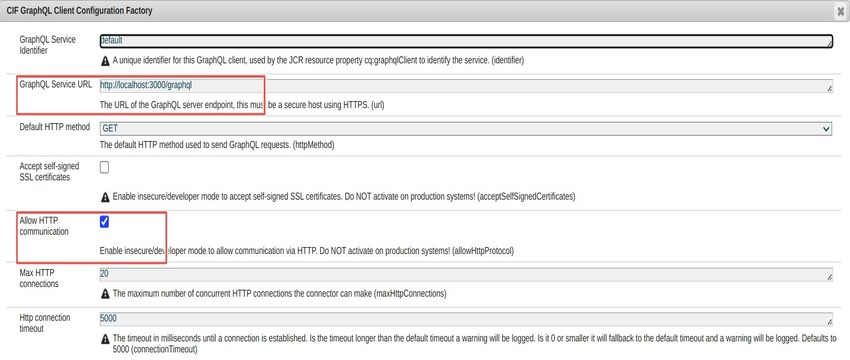This screenshot has width=850, height=360.
Task: Click the GraphQL Service Identifier field
Action: (466, 41)
